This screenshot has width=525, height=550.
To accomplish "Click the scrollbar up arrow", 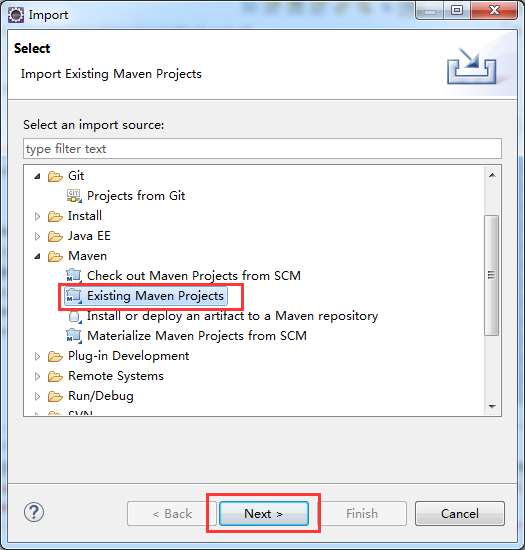I will 492,175.
